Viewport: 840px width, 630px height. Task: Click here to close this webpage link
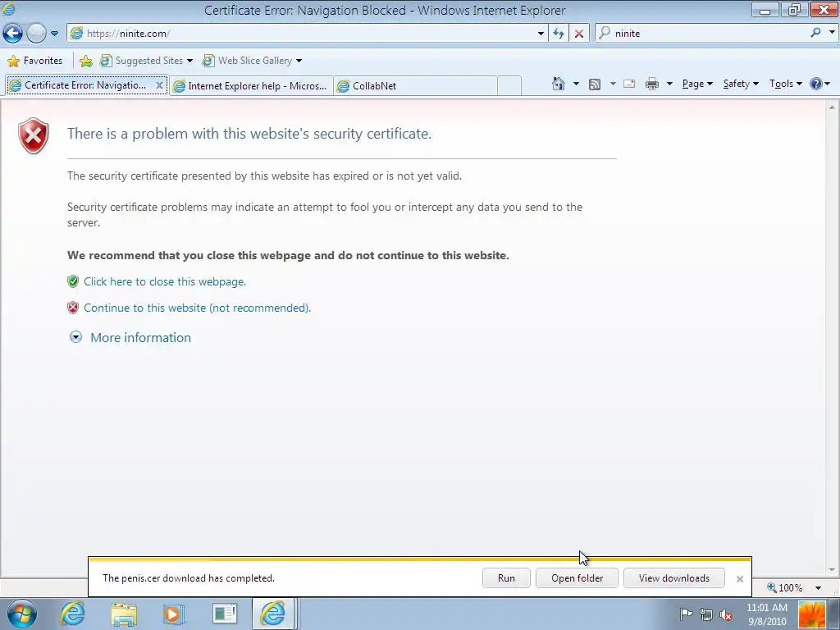point(164,282)
